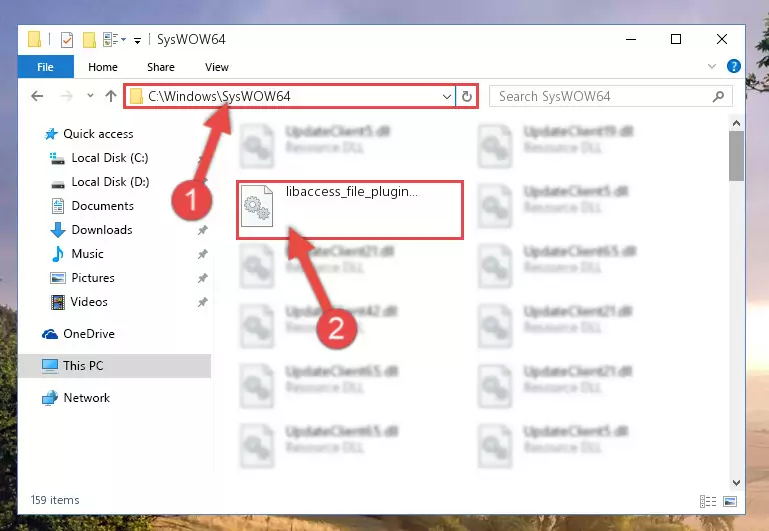769x531 pixels.
Task: Open Local Disk (D:) in sidebar
Action: tap(110, 182)
